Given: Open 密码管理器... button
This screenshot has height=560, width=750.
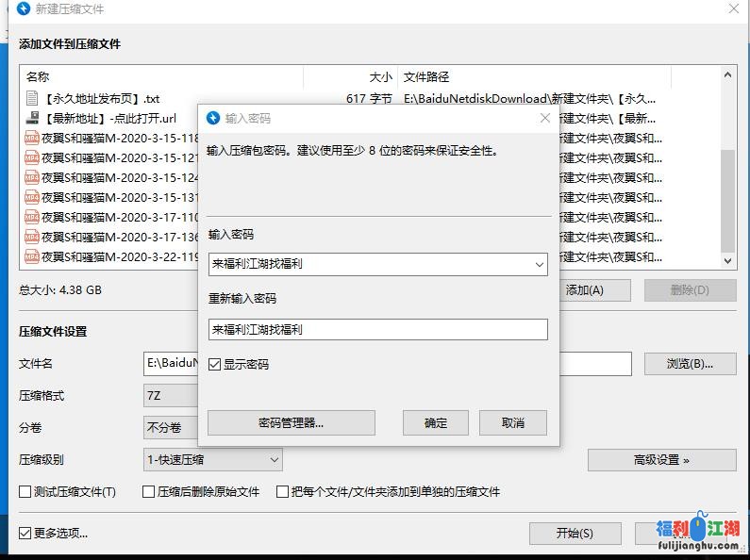Looking at the screenshot, I should [x=291, y=422].
